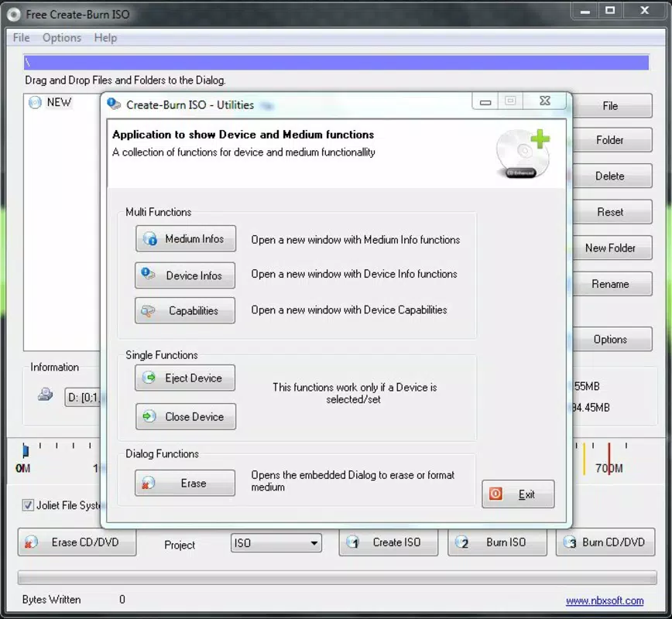Click the Folder button
Image resolution: width=672 pixels, height=619 pixels.
coord(612,140)
